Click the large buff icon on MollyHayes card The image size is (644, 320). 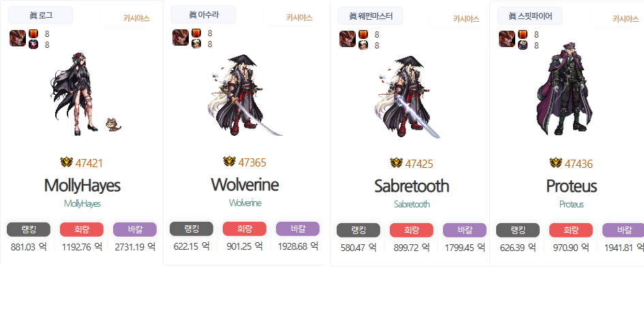click(18, 38)
